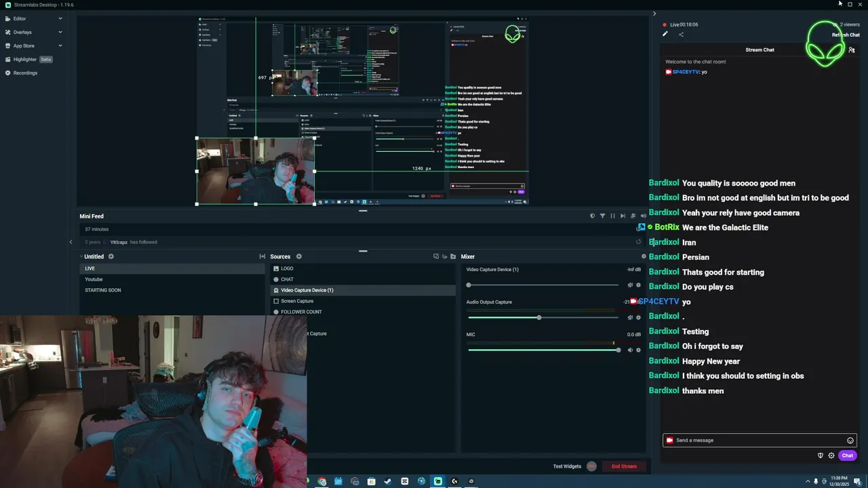Image resolution: width=868 pixels, height=488 pixels.
Task: Click the add folder icon in Sources
Action: click(x=453, y=257)
